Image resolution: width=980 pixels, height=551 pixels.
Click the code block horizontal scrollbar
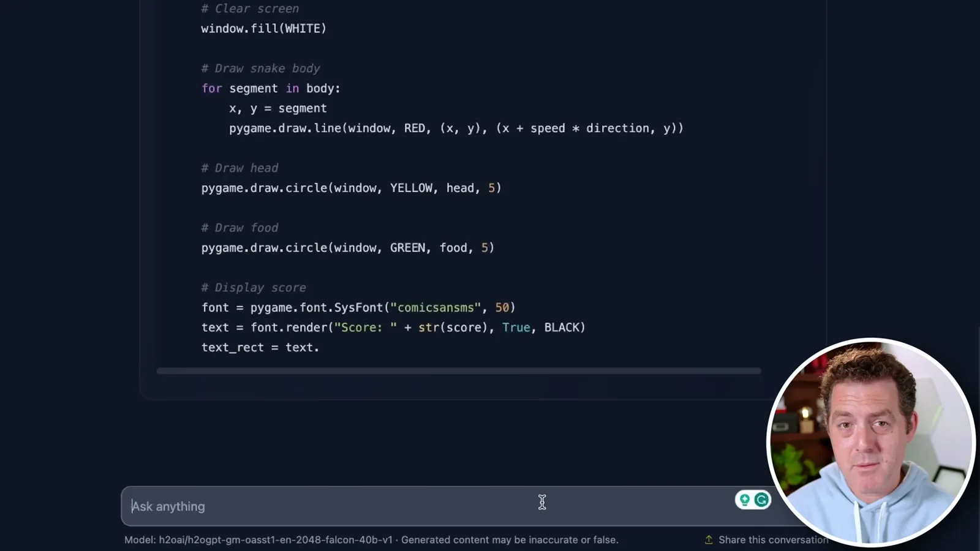[459, 371]
